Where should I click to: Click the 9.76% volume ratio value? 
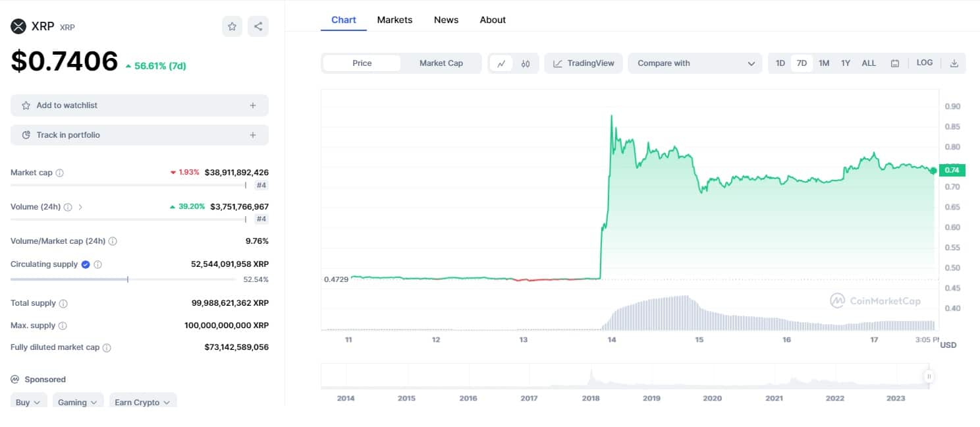[x=257, y=241]
